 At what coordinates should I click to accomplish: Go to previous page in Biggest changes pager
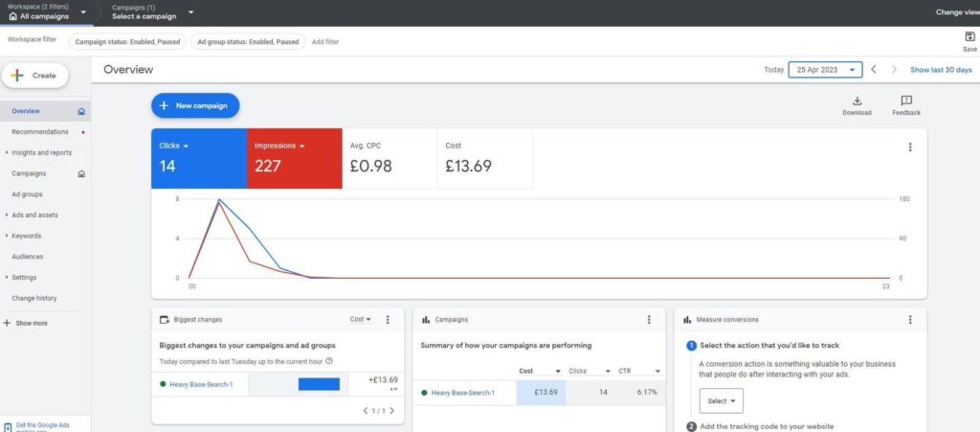coord(366,411)
